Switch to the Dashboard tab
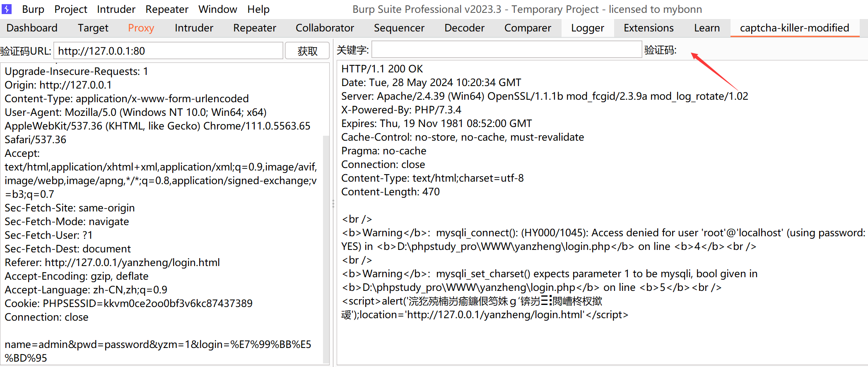The width and height of the screenshot is (868, 367). pyautogui.click(x=32, y=28)
